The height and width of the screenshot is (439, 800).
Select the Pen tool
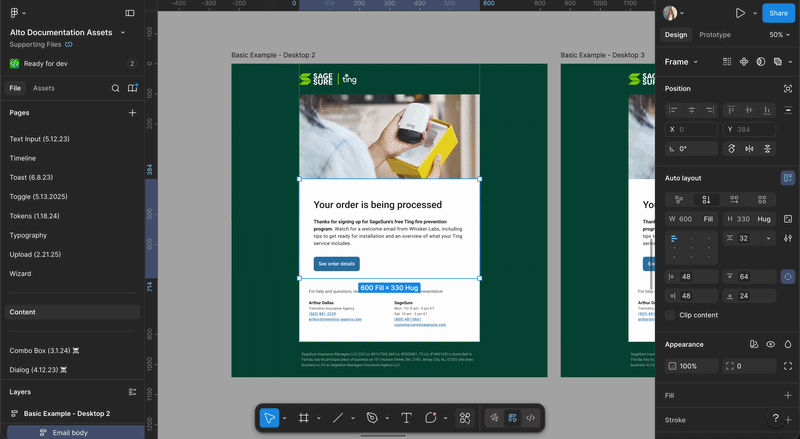(372, 418)
